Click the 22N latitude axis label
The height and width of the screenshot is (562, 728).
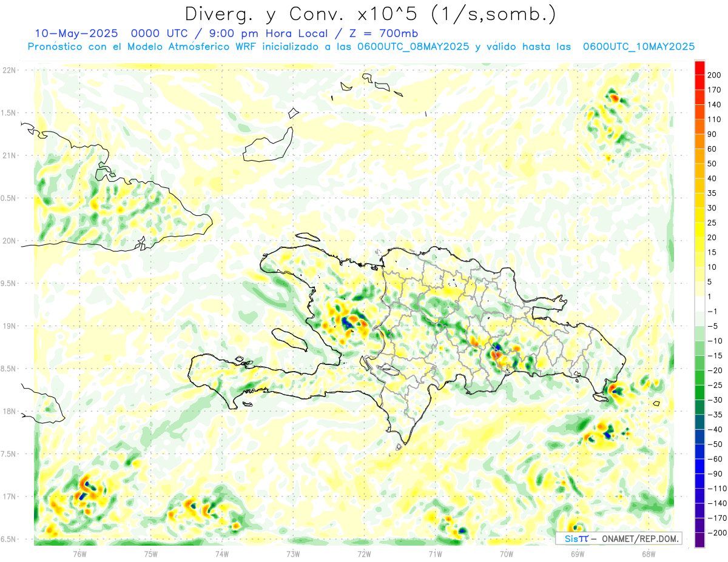click(9, 70)
